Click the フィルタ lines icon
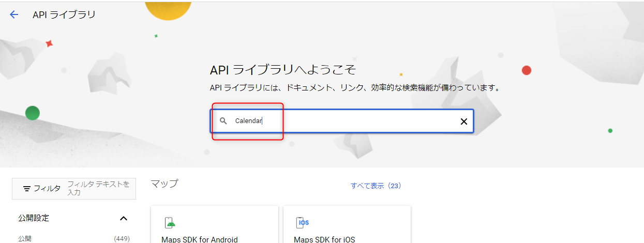 (27, 189)
